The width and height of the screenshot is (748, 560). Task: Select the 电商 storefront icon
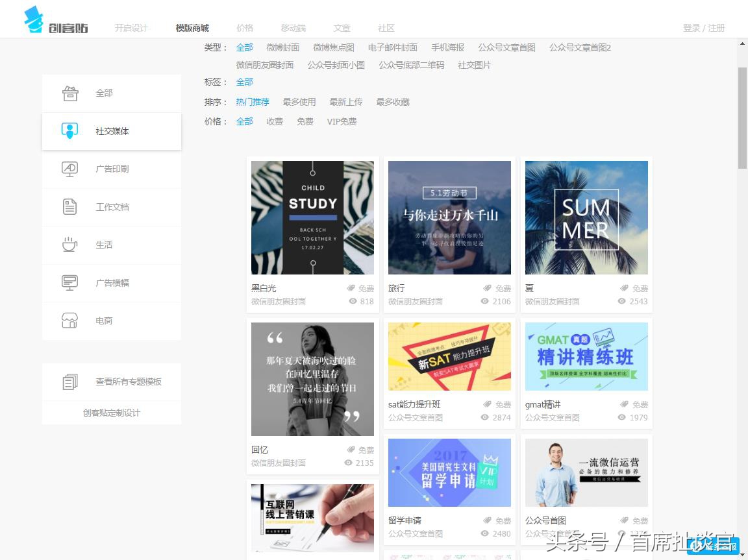[x=69, y=321]
